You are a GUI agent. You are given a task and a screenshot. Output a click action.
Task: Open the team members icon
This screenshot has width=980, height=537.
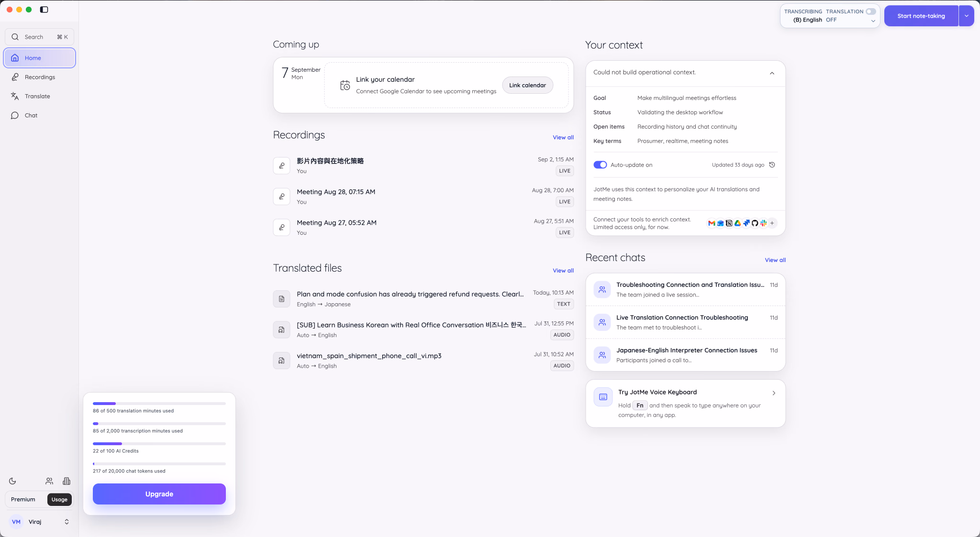[x=49, y=481]
